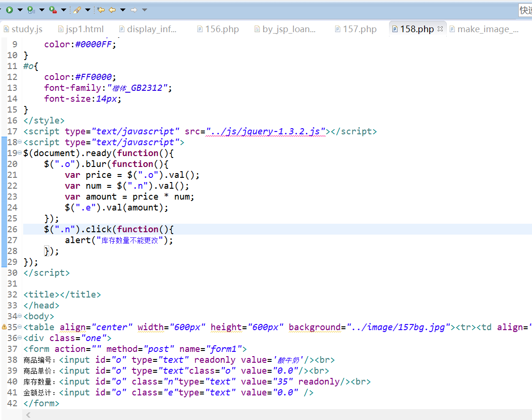Click the jquery-1.3.2.js src path
This screenshot has width=532, height=420.
pyautogui.click(x=266, y=131)
